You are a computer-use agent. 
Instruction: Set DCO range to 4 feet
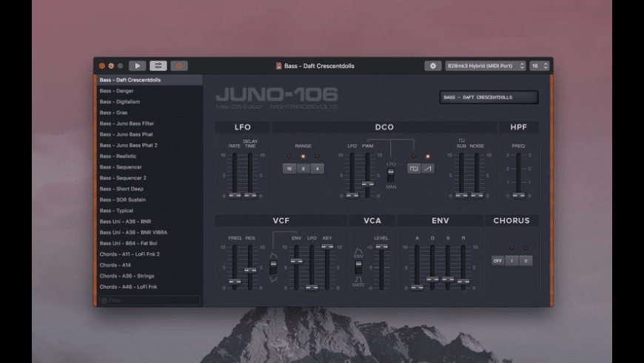[317, 169]
